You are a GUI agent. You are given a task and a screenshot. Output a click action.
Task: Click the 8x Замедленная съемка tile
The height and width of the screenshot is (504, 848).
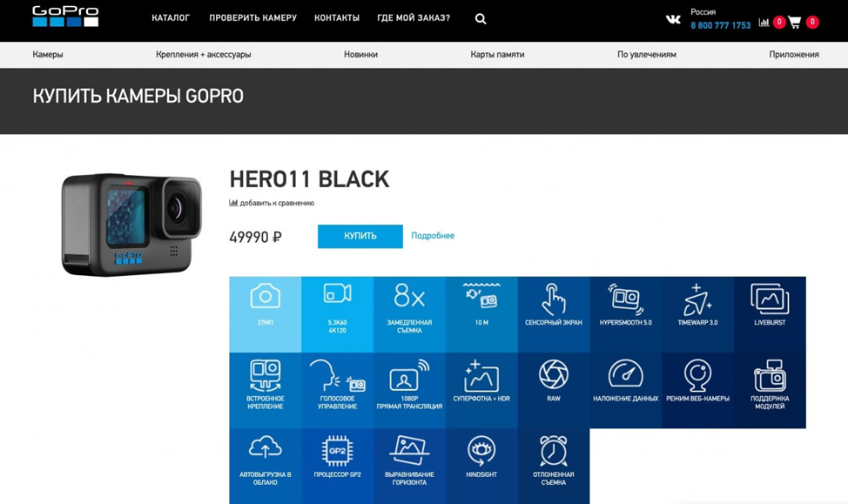409,314
